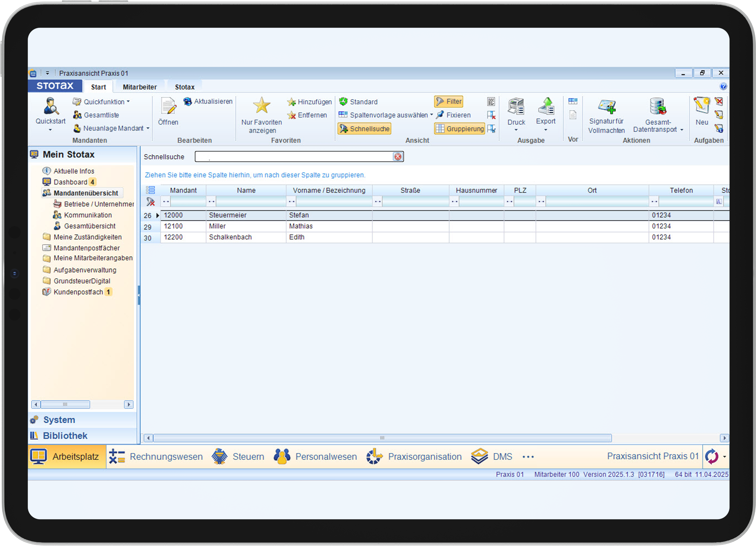Open the Neuanlage Mandant dropdown

111,129
